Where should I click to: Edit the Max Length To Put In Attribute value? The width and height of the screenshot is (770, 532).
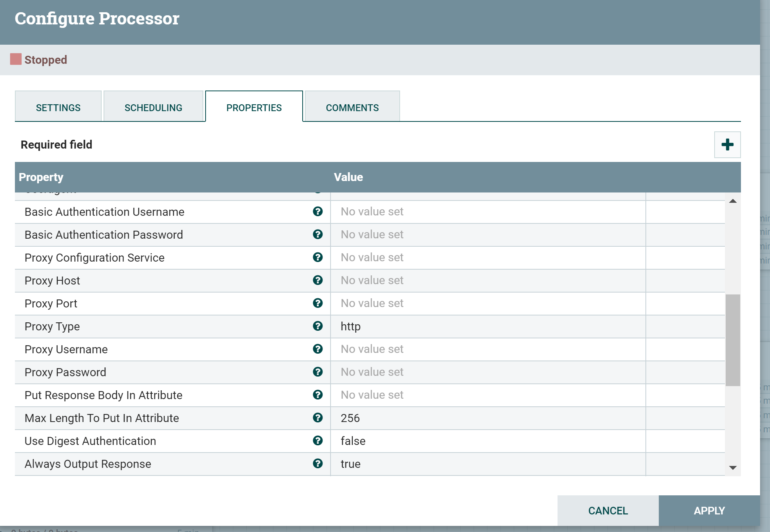click(485, 418)
